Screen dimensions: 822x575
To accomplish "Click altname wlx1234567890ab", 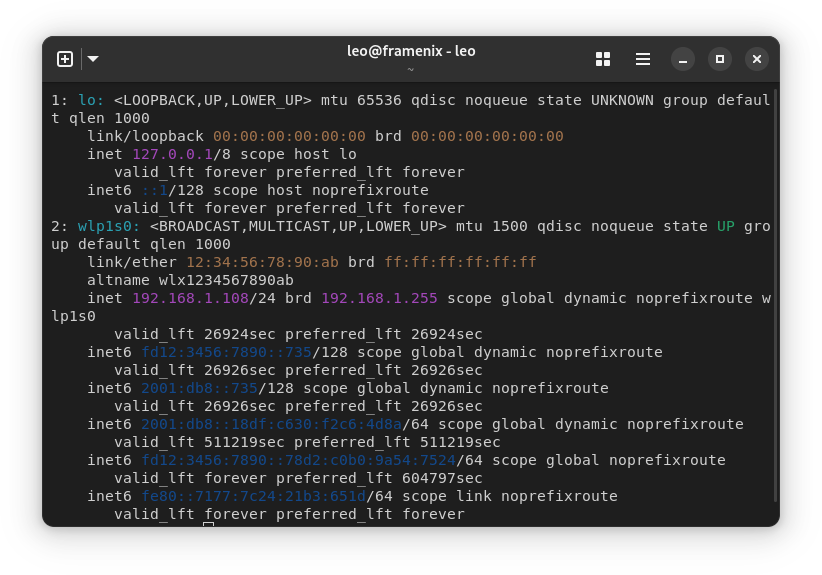I will pyautogui.click(x=190, y=280).
